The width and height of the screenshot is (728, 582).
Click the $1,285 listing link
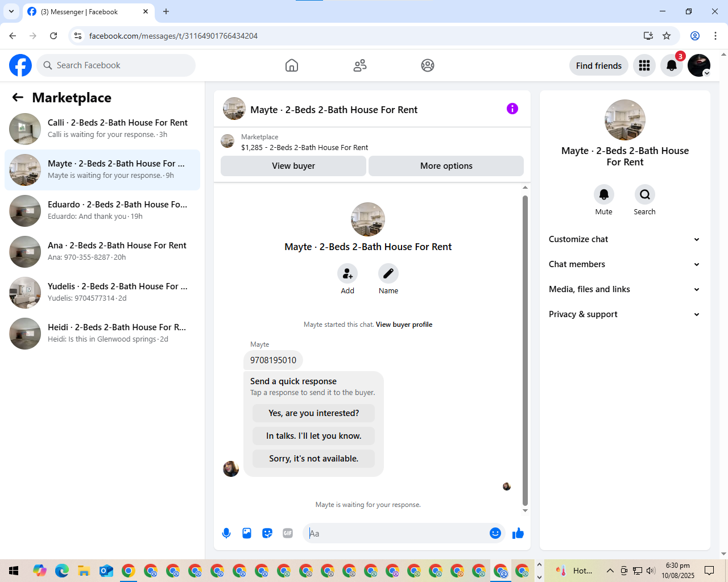coord(304,147)
